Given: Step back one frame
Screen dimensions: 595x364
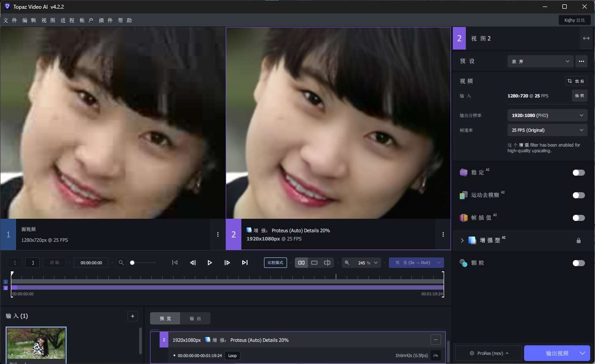Looking at the screenshot, I should pyautogui.click(x=193, y=263).
